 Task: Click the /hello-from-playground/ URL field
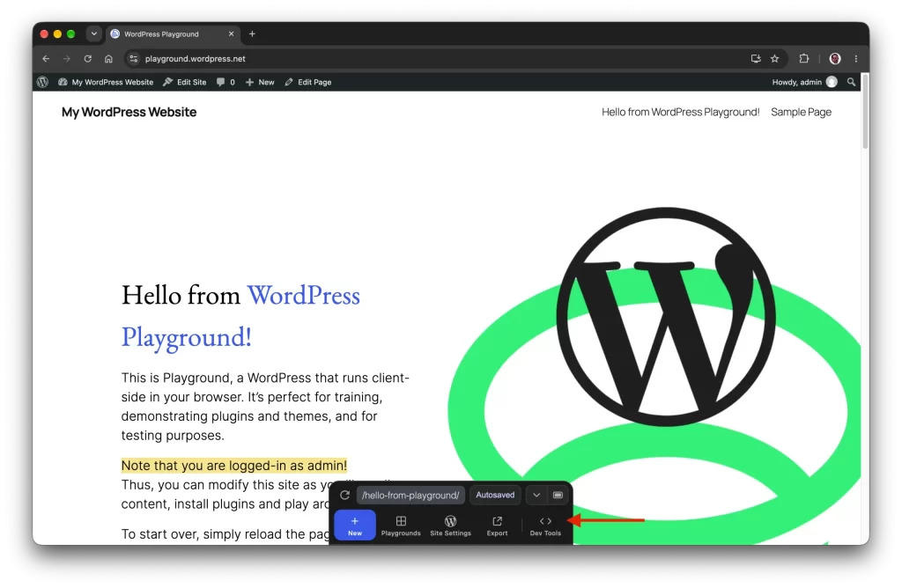coord(410,495)
